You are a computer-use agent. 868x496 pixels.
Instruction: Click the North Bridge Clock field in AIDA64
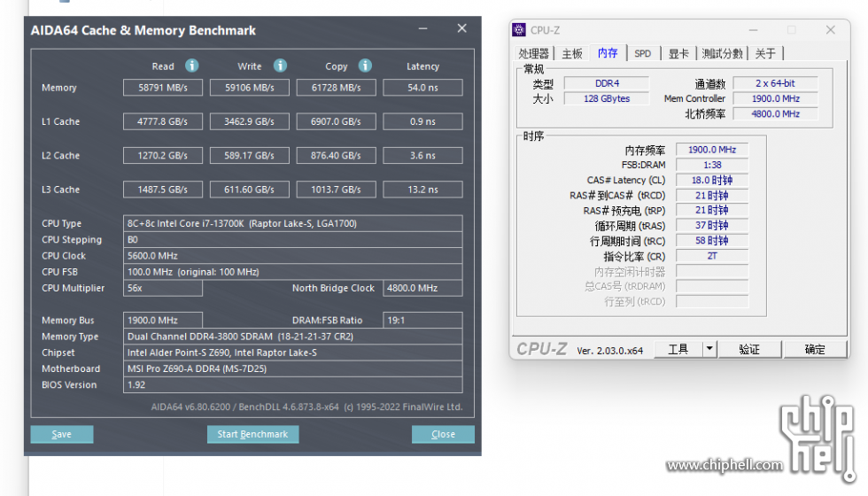coord(423,288)
